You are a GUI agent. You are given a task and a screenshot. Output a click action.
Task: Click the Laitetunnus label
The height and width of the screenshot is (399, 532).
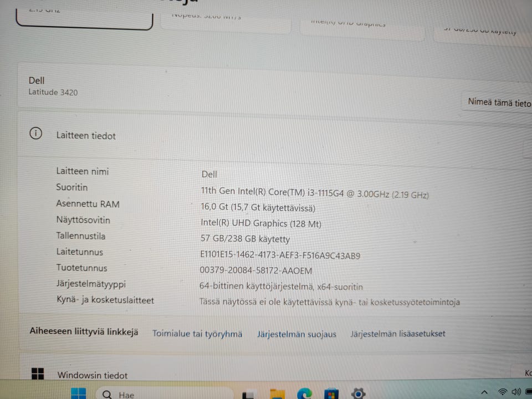click(80, 252)
